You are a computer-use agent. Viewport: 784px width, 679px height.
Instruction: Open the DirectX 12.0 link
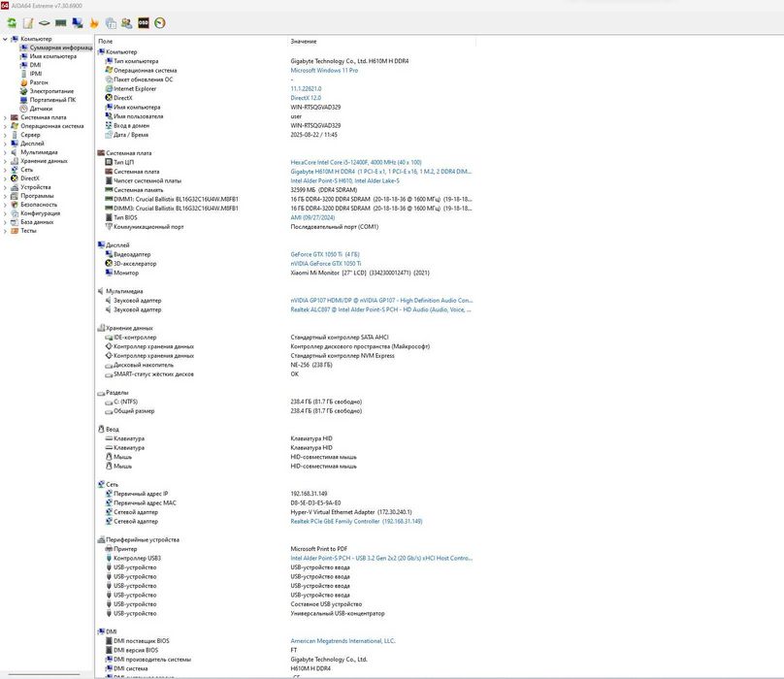306,98
